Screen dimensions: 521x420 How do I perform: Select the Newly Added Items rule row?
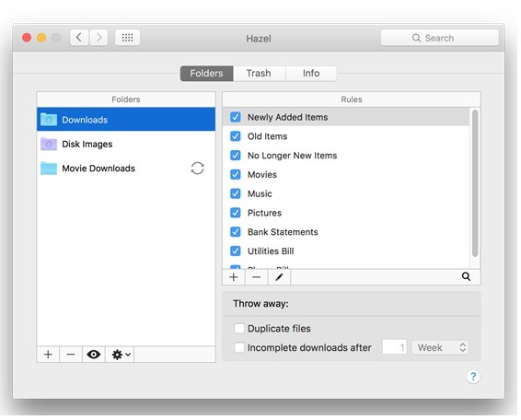pos(346,117)
